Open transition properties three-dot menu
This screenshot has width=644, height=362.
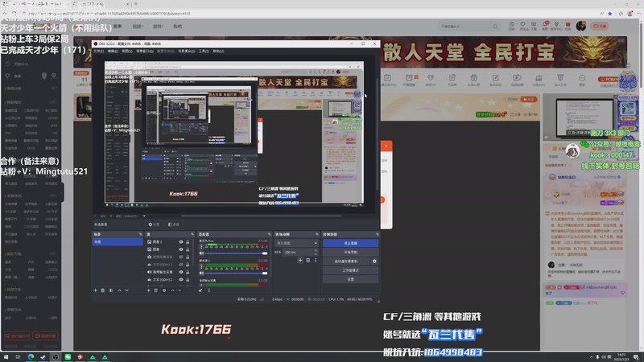pos(316,260)
